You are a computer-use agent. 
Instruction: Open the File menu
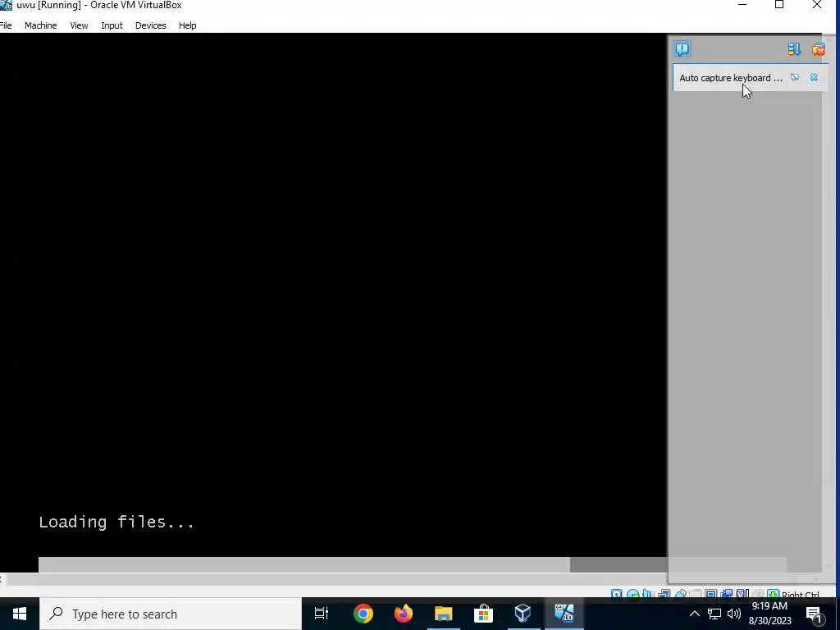6,25
